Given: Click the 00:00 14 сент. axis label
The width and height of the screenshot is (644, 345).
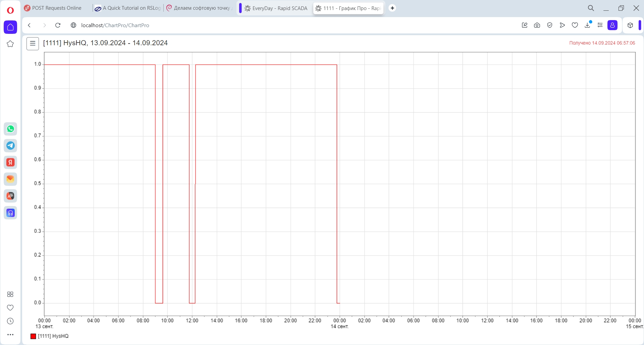Looking at the screenshot, I should tap(339, 324).
